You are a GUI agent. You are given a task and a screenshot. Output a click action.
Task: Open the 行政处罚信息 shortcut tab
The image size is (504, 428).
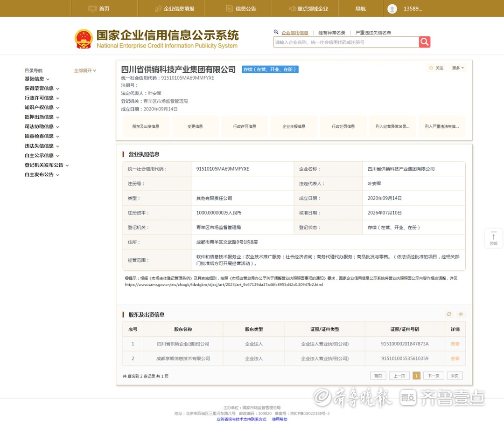[343, 126]
